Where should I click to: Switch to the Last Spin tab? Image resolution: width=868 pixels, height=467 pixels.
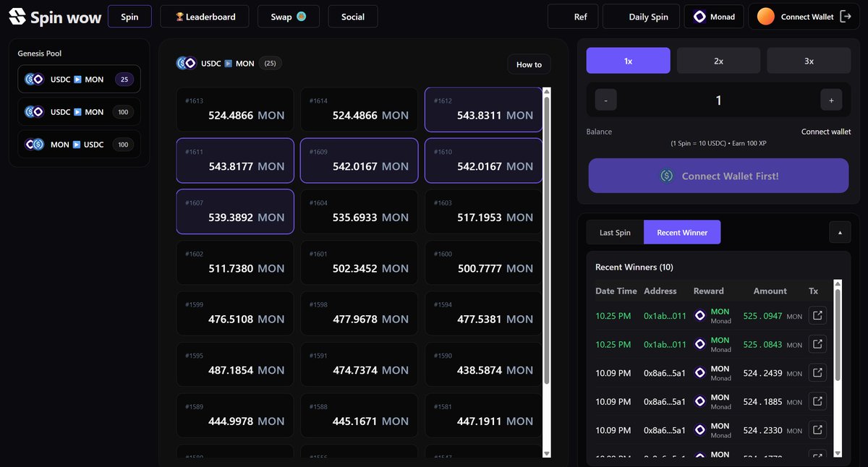(615, 232)
